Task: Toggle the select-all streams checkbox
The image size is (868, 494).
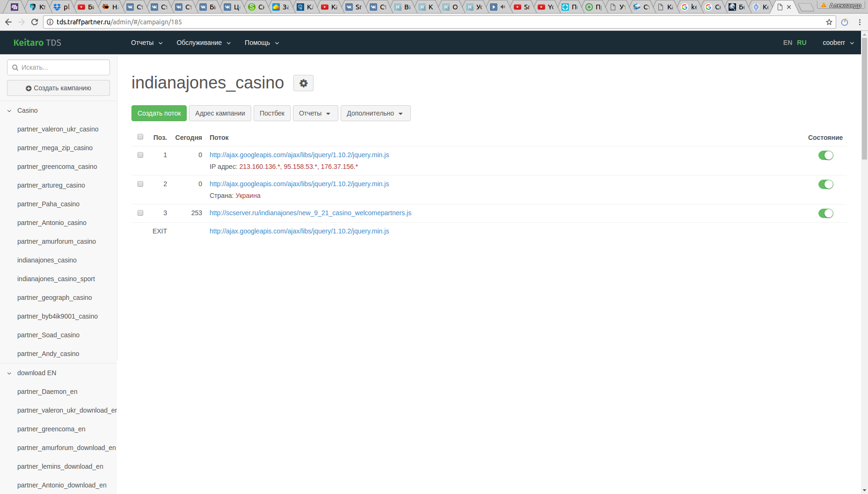Action: (x=140, y=137)
